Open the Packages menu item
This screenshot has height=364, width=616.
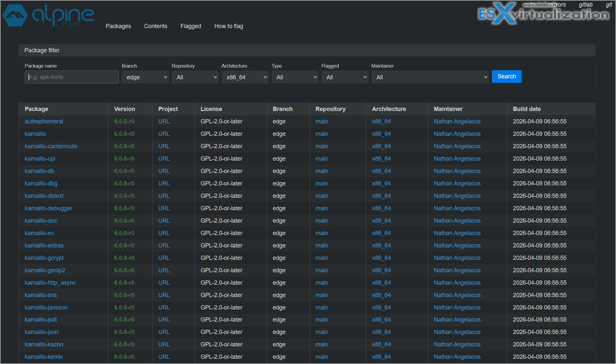[118, 26]
